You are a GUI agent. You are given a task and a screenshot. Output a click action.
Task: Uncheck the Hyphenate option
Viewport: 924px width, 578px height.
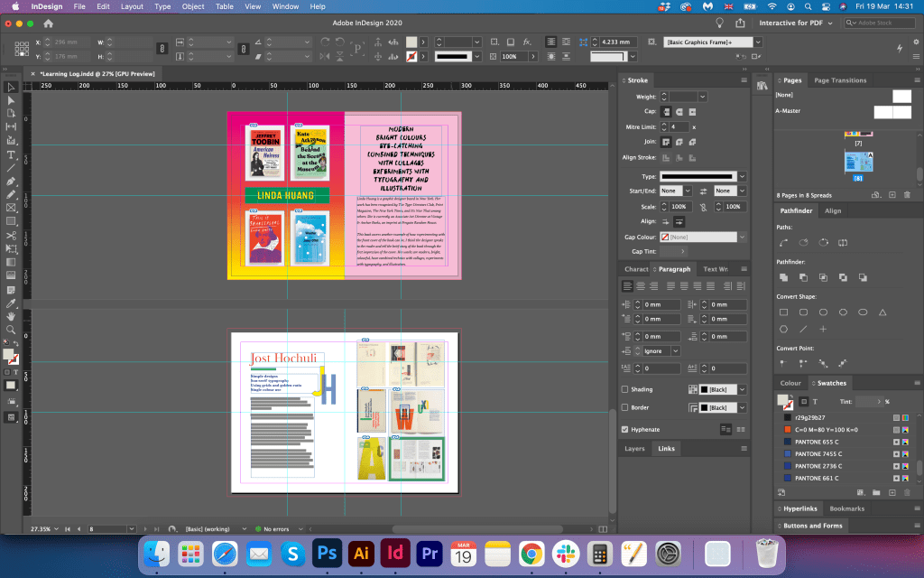[x=625, y=430]
